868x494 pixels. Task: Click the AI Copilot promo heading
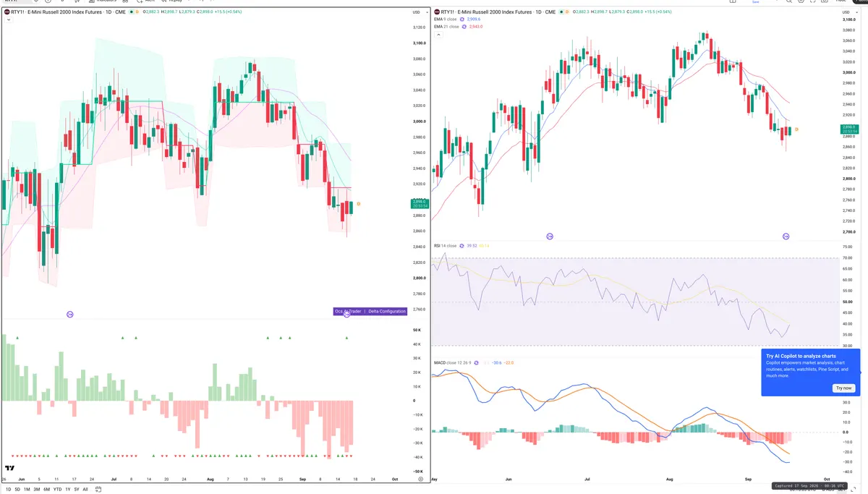point(801,356)
